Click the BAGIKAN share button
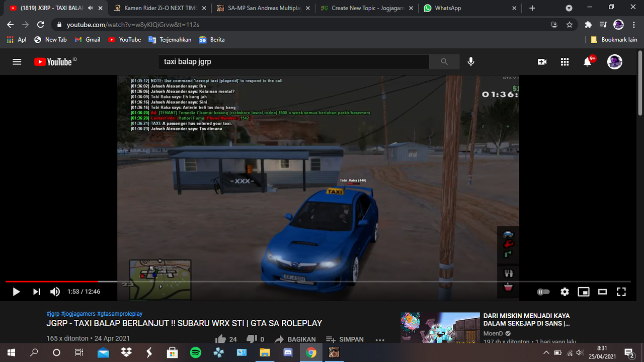 295,339
